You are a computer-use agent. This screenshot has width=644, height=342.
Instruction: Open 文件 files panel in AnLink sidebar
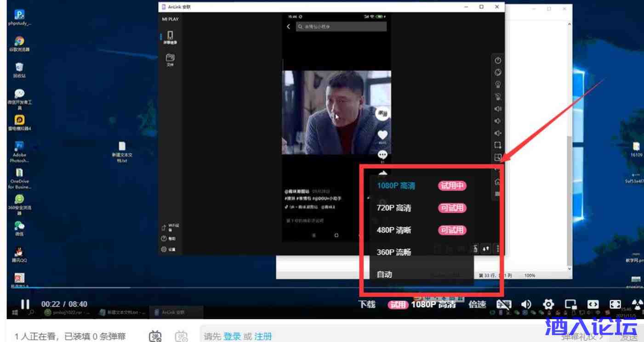[170, 60]
